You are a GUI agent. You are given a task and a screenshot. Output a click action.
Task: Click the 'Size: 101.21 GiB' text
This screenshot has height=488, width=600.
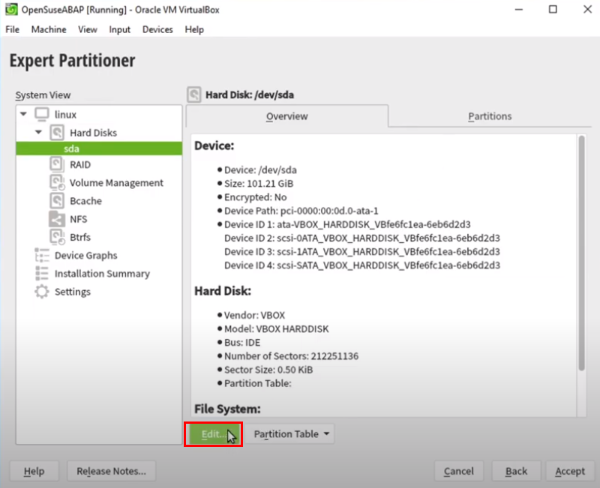pyautogui.click(x=259, y=184)
